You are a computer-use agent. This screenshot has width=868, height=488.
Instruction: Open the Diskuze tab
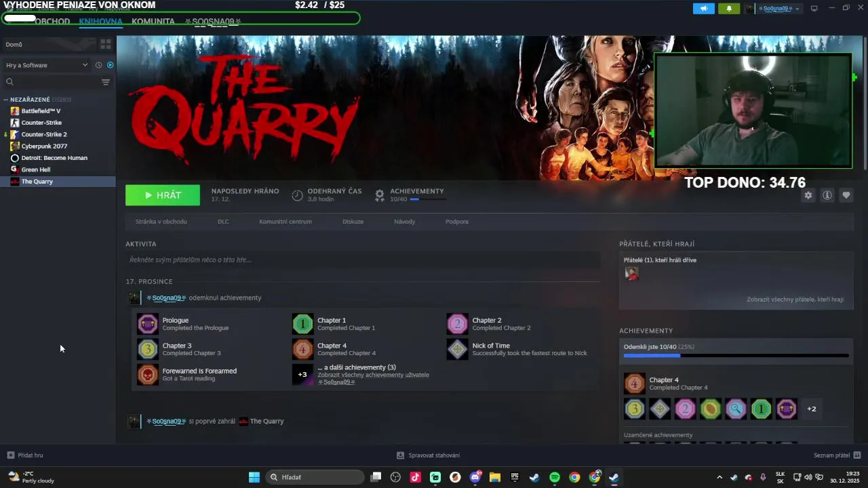[x=353, y=222]
